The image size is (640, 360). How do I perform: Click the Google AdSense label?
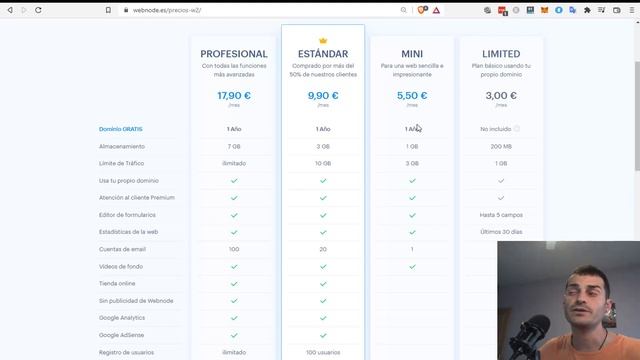(x=121, y=335)
